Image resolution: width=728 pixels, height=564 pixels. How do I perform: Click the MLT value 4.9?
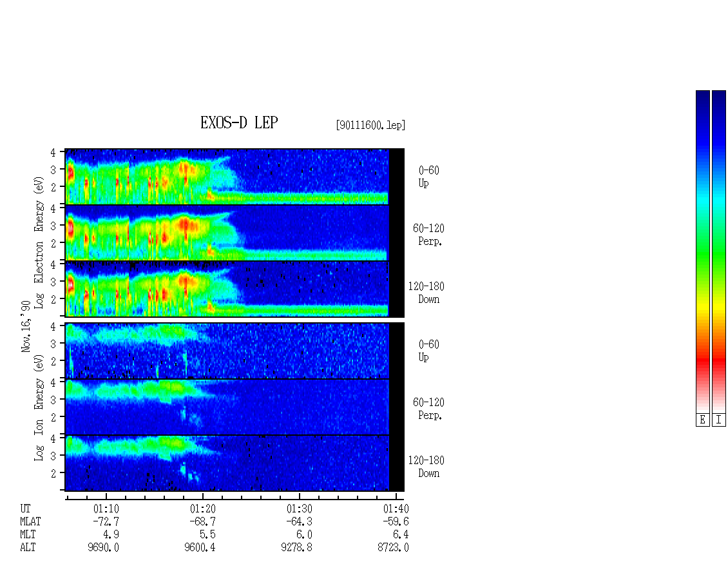click(x=111, y=535)
